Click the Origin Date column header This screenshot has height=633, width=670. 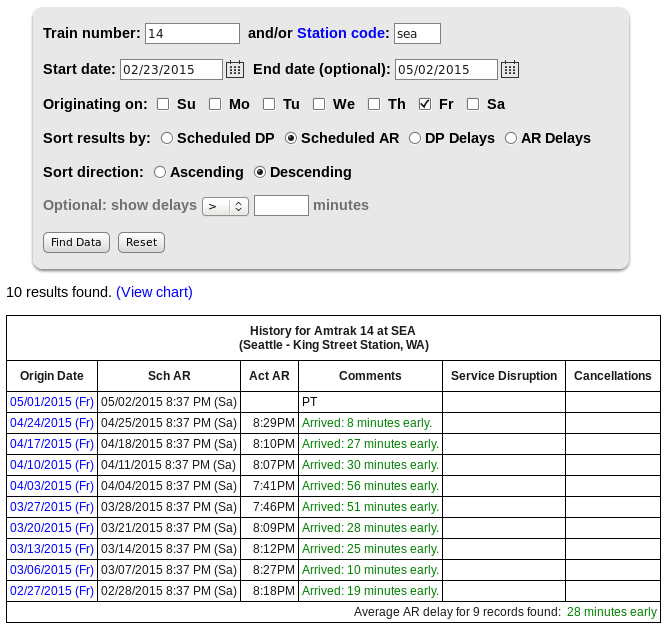point(52,376)
